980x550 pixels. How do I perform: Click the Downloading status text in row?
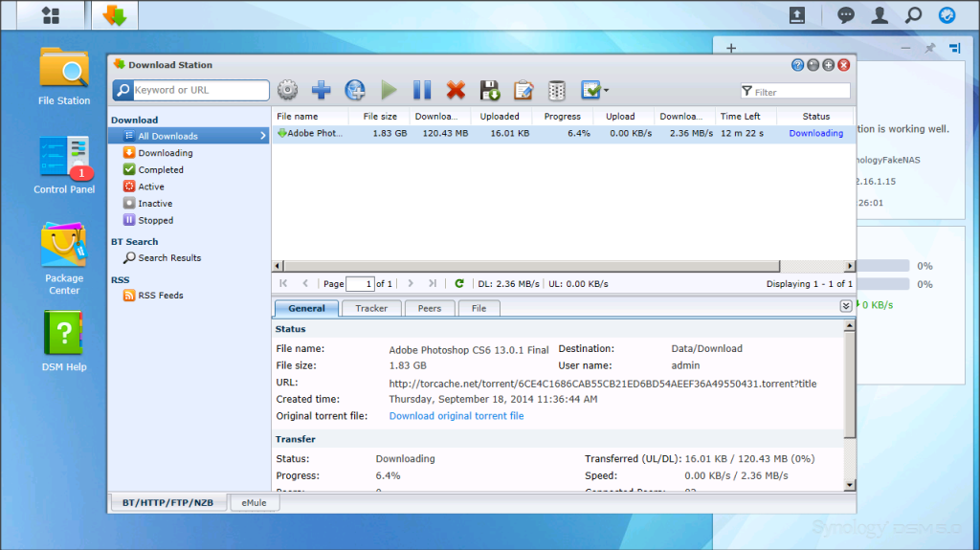click(815, 133)
